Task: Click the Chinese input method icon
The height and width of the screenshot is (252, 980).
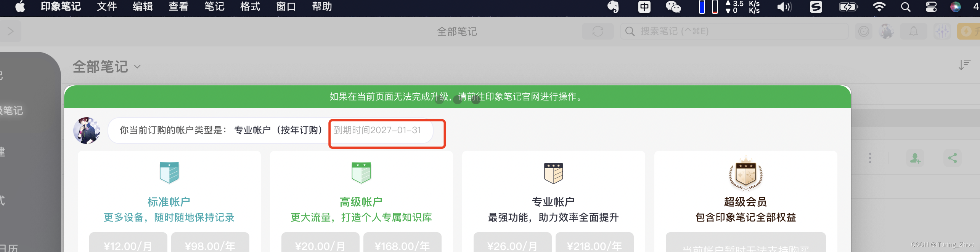Action: 644,7
